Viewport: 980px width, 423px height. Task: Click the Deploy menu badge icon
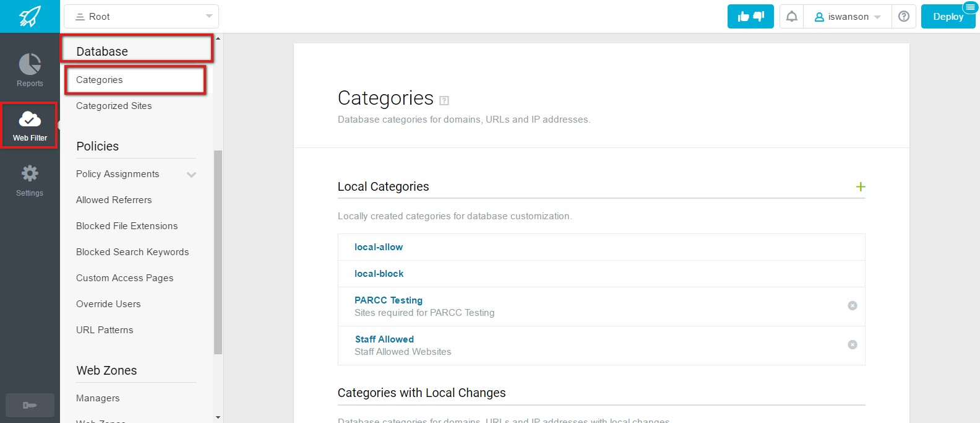coord(969,7)
